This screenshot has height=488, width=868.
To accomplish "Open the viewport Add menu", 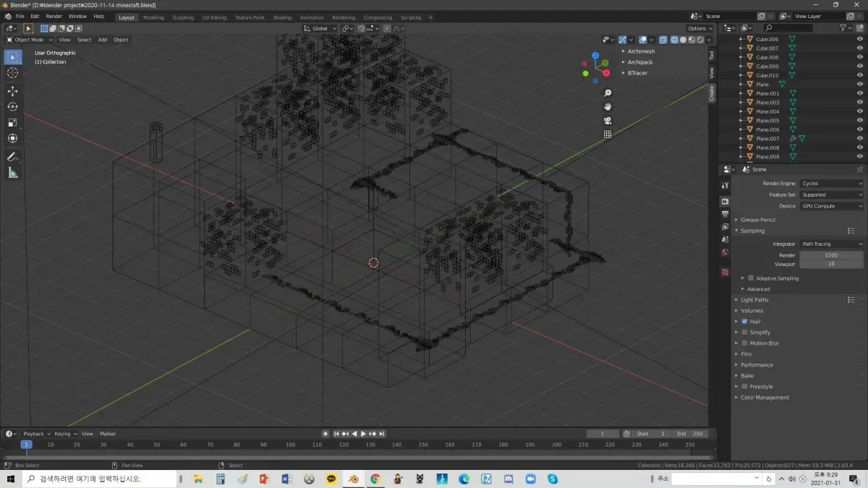I will point(103,40).
